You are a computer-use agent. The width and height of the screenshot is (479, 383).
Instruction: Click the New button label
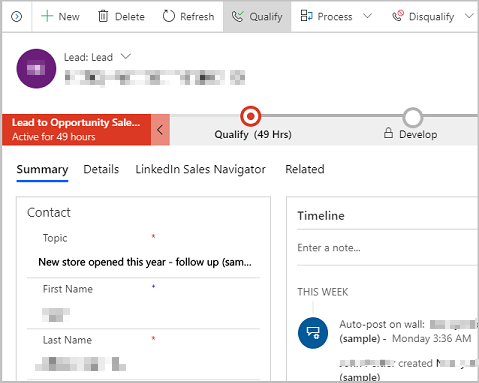69,16
